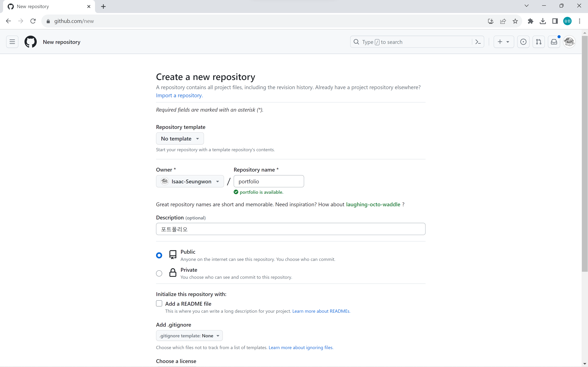Open the browser extensions puzzle icon
The image size is (588, 367).
pos(530,21)
